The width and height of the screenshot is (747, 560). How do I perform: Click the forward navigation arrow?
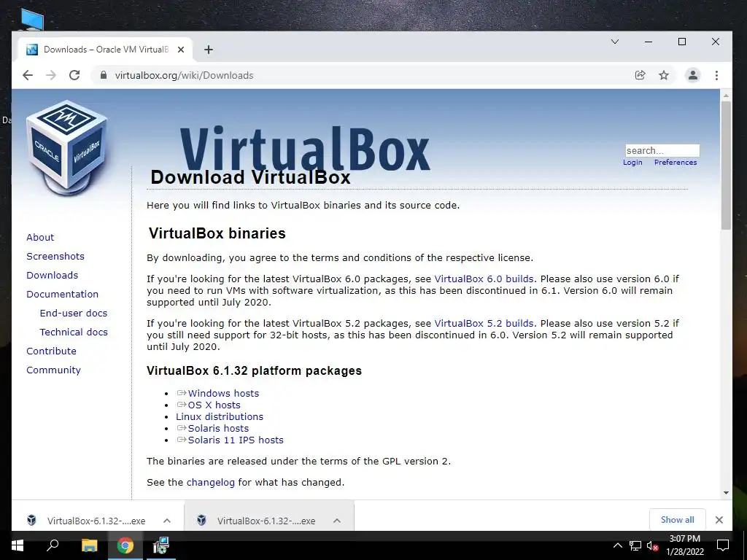coord(51,75)
